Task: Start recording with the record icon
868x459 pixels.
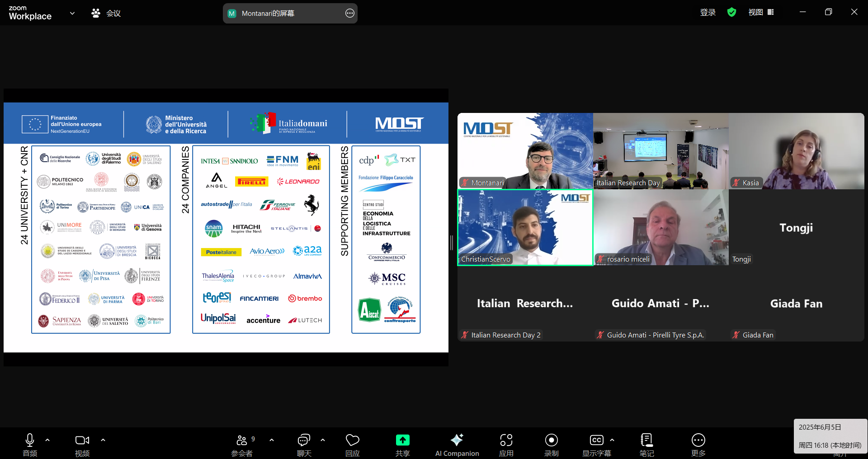Action: pos(552,440)
